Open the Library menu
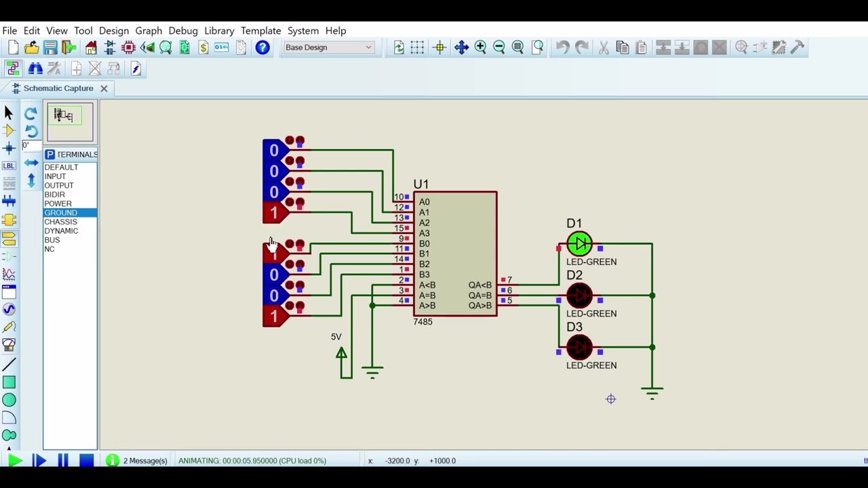This screenshot has width=868, height=488. [x=219, y=30]
